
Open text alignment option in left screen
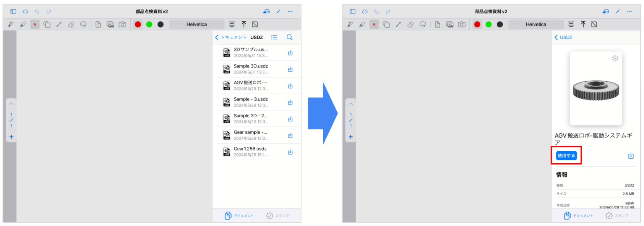[x=232, y=24]
